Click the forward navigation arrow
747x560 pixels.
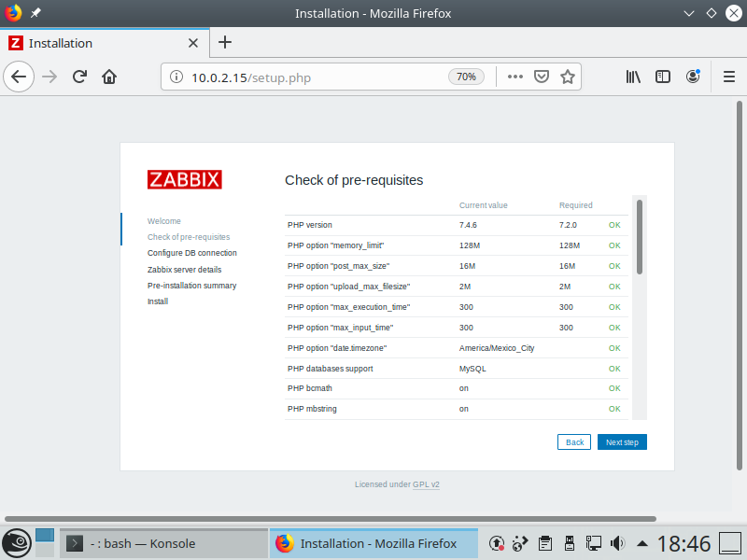pyautogui.click(x=49, y=77)
